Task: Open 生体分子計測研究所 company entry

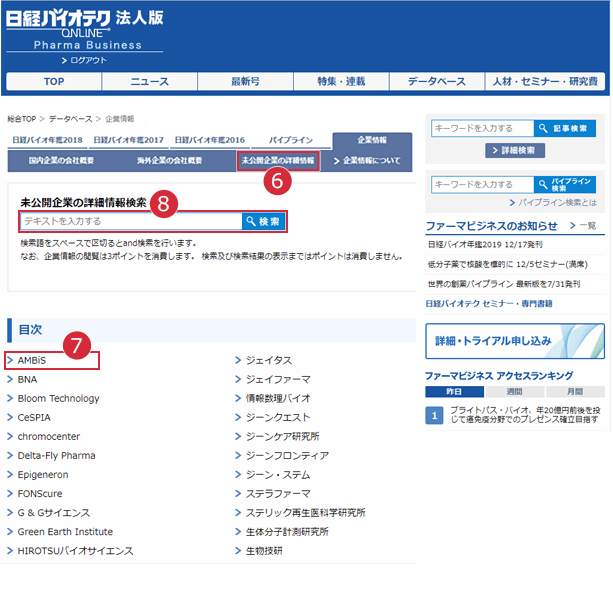Action: coord(287,532)
